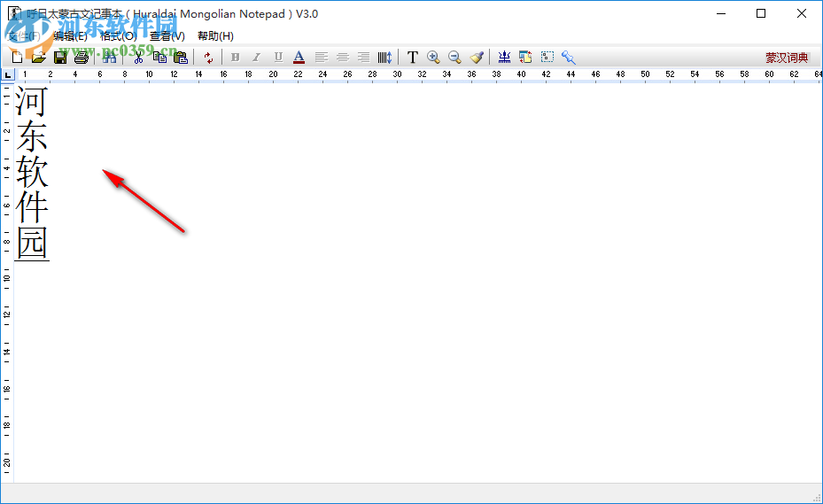
Task: Click the line spacing icon with blue arrow
Action: pyautogui.click(x=384, y=58)
